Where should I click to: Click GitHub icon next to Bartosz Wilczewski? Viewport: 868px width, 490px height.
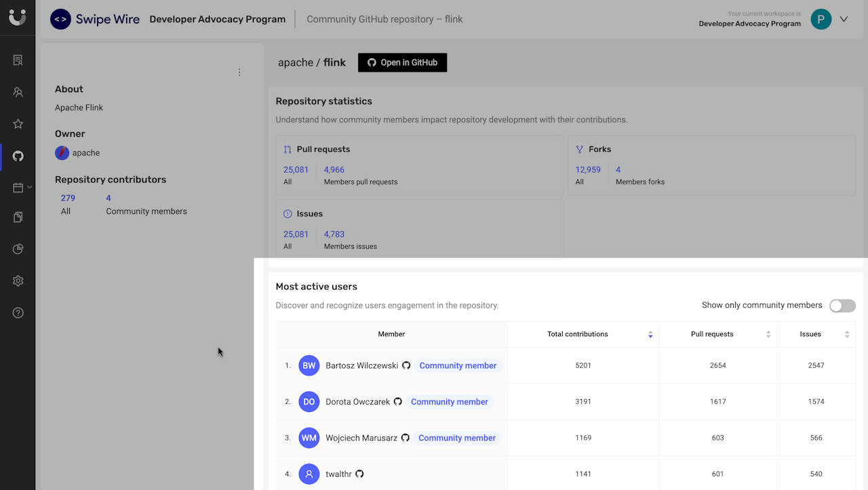pyautogui.click(x=406, y=365)
